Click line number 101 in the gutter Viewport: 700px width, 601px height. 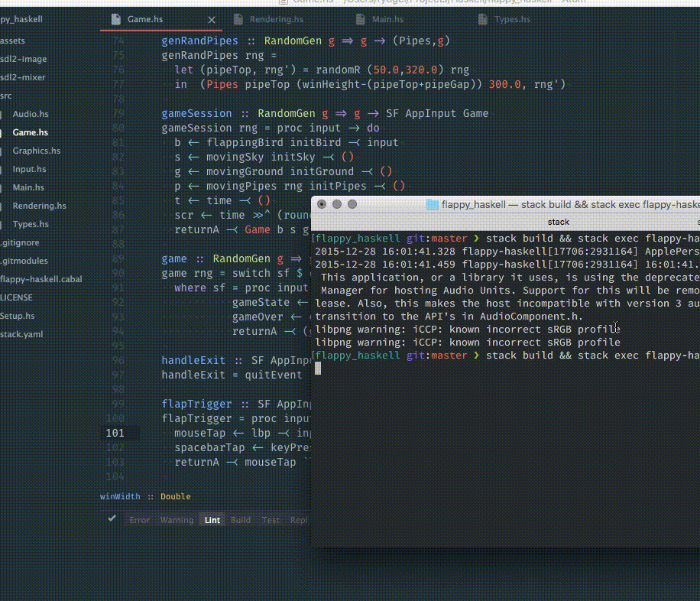point(115,433)
